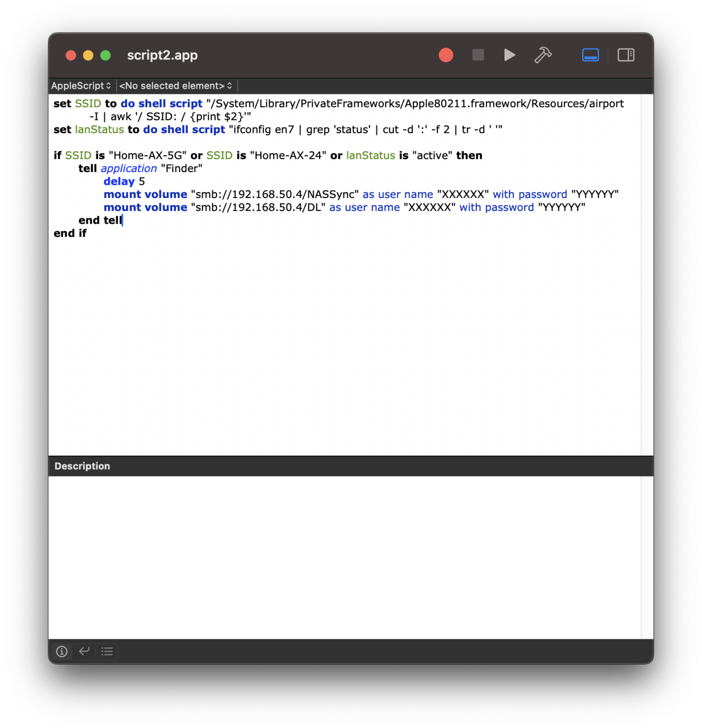Place cursor on the "end if" line
The height and width of the screenshot is (728, 702).
point(70,233)
